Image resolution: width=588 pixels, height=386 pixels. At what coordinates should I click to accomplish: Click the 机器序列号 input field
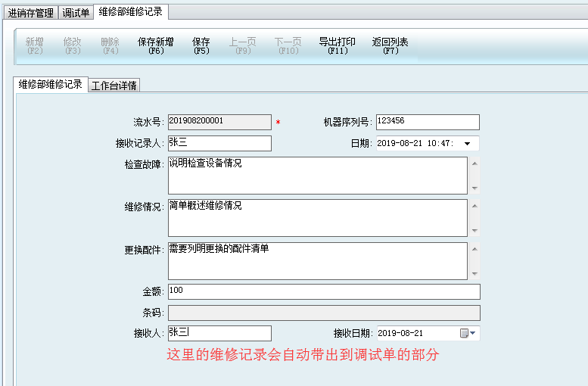pos(427,122)
